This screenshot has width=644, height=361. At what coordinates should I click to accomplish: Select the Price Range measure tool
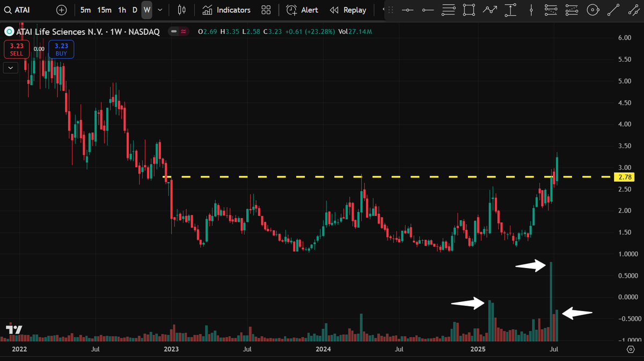pyautogui.click(x=510, y=10)
